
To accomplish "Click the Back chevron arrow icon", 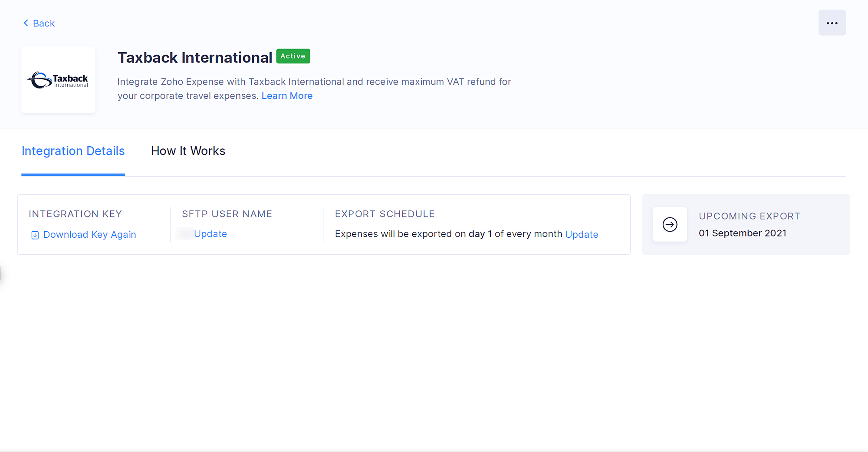I will (x=26, y=23).
